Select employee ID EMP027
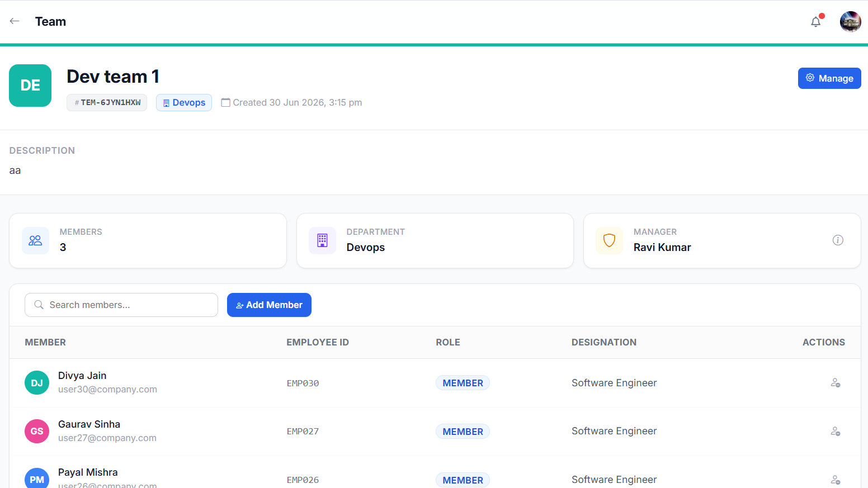868x488 pixels. point(303,432)
